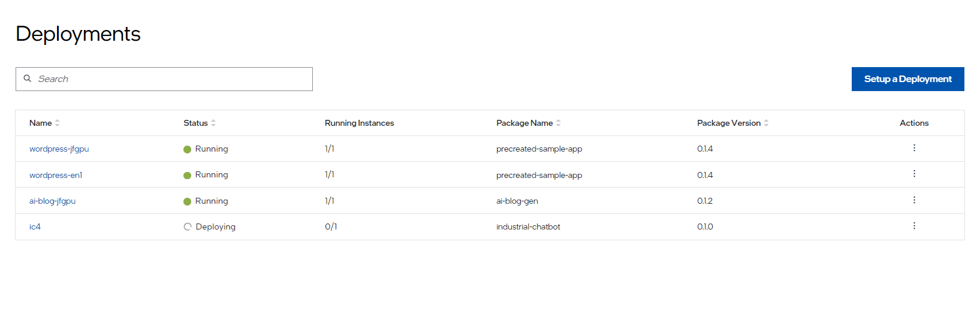This screenshot has width=980, height=311.
Task: Click the sort arrows next to Status
Action: [213, 123]
